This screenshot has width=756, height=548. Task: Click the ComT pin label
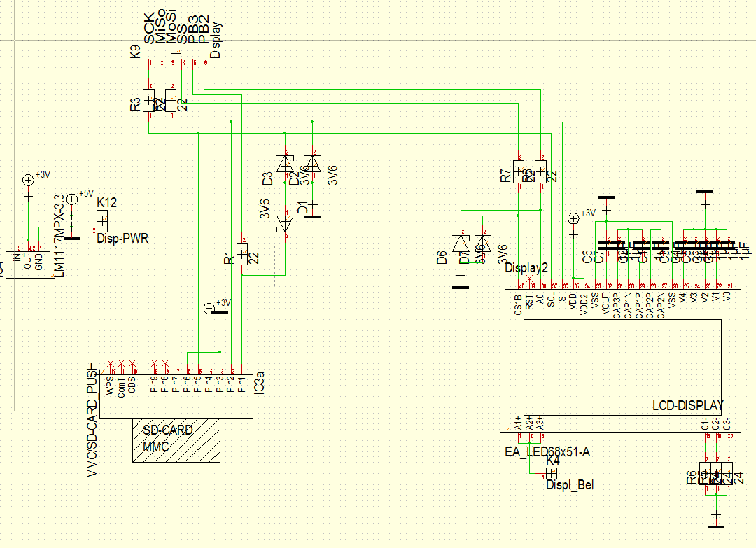(122, 387)
